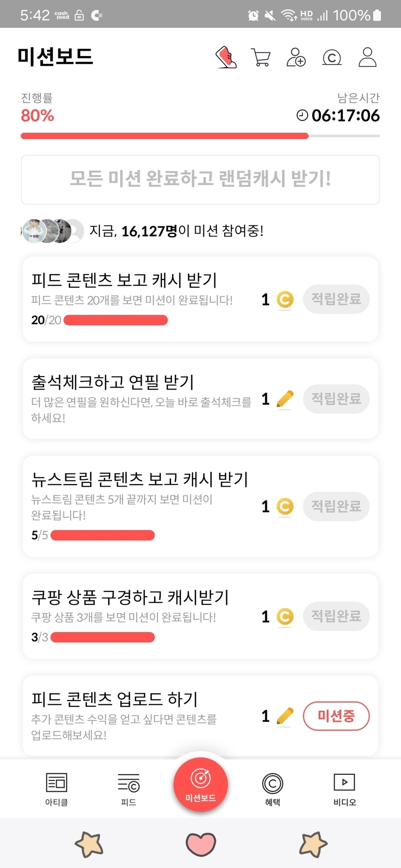Tap the 미션중 button for feed upload

coord(336,716)
